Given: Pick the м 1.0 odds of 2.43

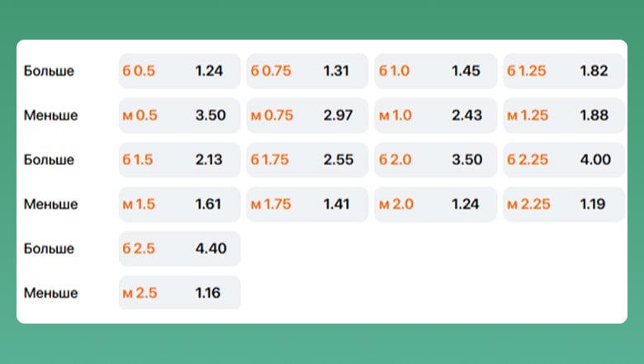Looking at the screenshot, I should coord(435,116).
